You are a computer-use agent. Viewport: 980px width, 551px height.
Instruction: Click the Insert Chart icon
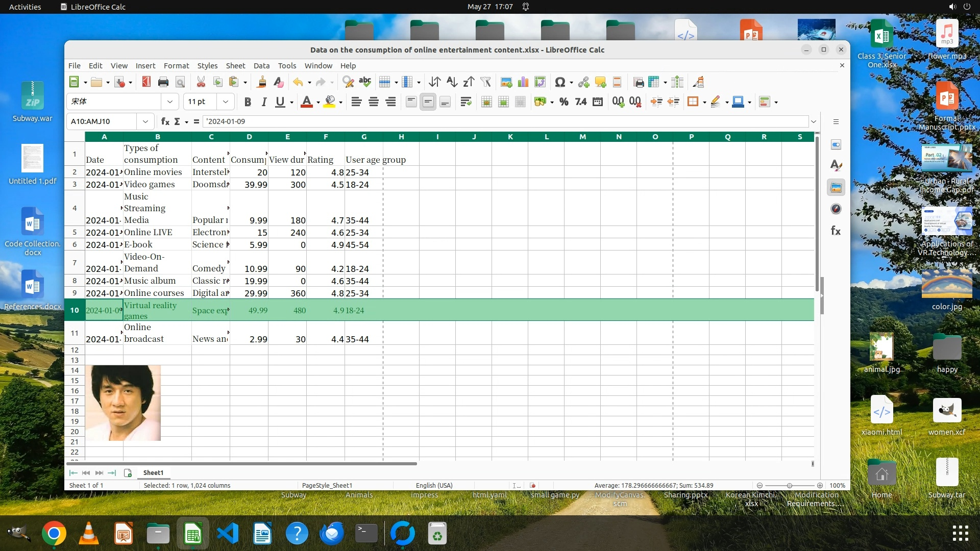[523, 82]
